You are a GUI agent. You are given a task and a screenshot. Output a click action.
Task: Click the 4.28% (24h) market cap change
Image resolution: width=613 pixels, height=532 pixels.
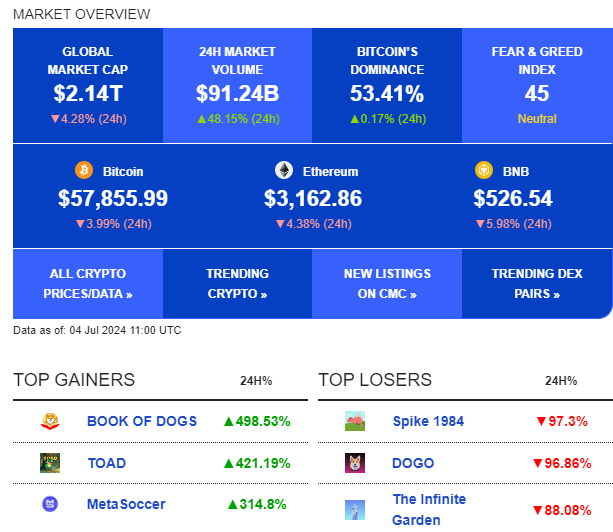[89, 119]
